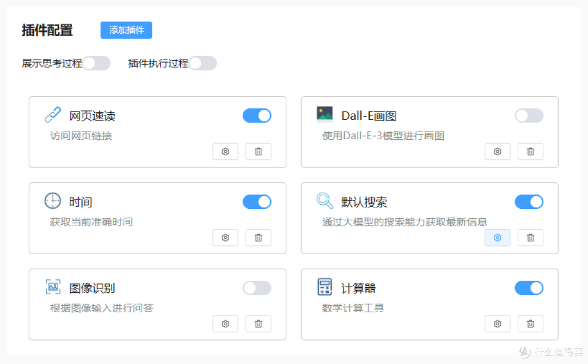Screen dimensions: 588x364
Task: Click the calculator icon of 计算器
Action: pyautogui.click(x=324, y=287)
